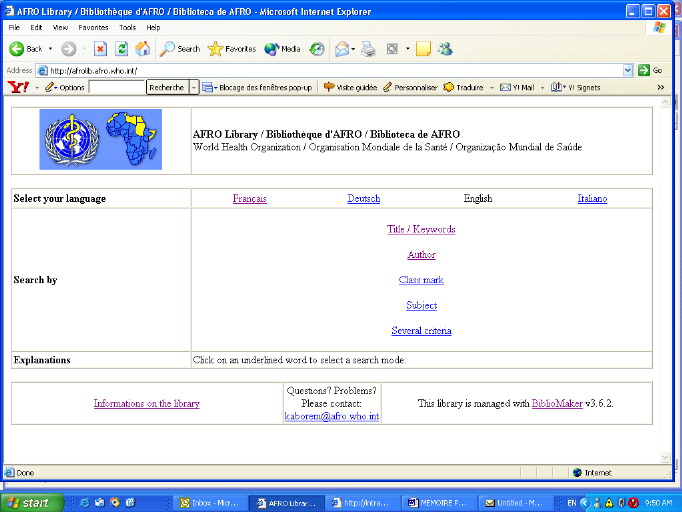
Task: Expand the Yahoo toolbar overflow chevron
Action: (660, 88)
